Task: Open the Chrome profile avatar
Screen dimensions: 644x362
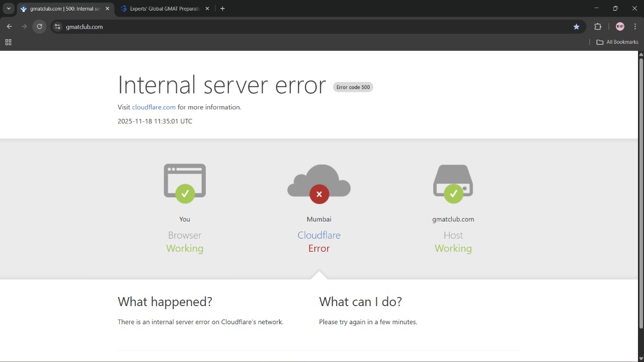Action: 620,27
